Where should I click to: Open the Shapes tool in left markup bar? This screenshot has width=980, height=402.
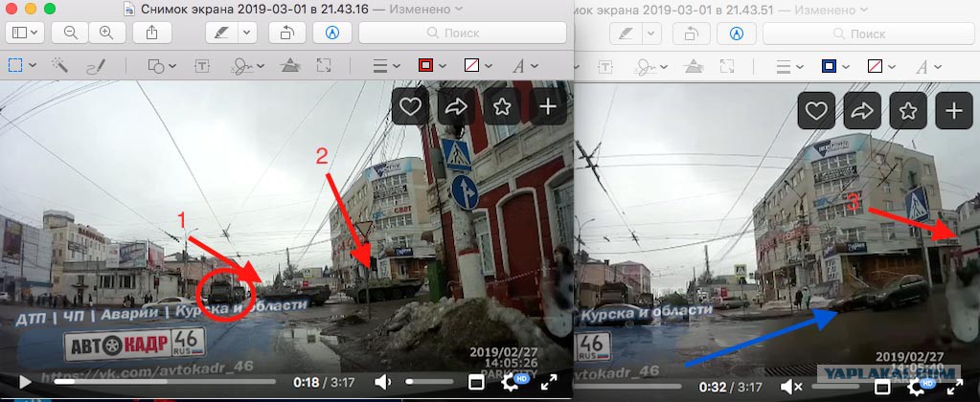tap(157, 65)
